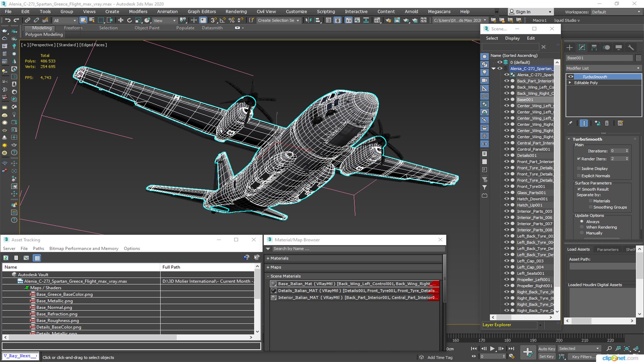Click the Bind to Space Warp icon
The width and height of the screenshot is (644, 362).
coord(45,20)
